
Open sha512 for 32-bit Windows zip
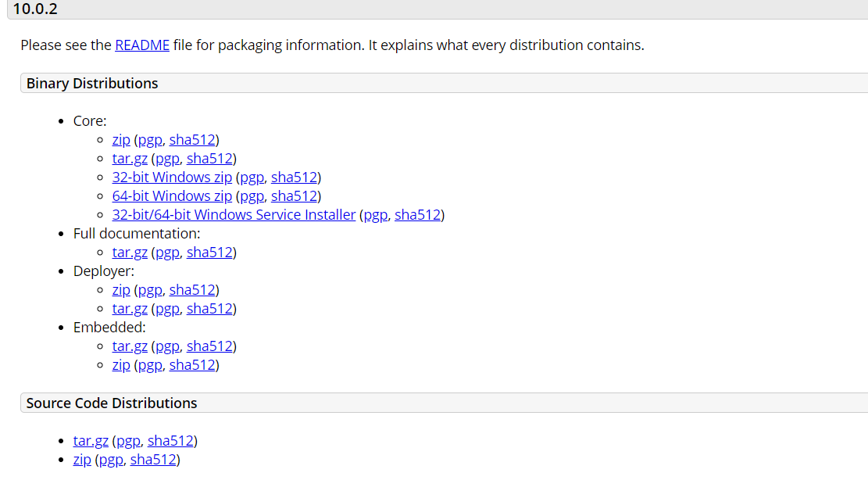point(294,177)
